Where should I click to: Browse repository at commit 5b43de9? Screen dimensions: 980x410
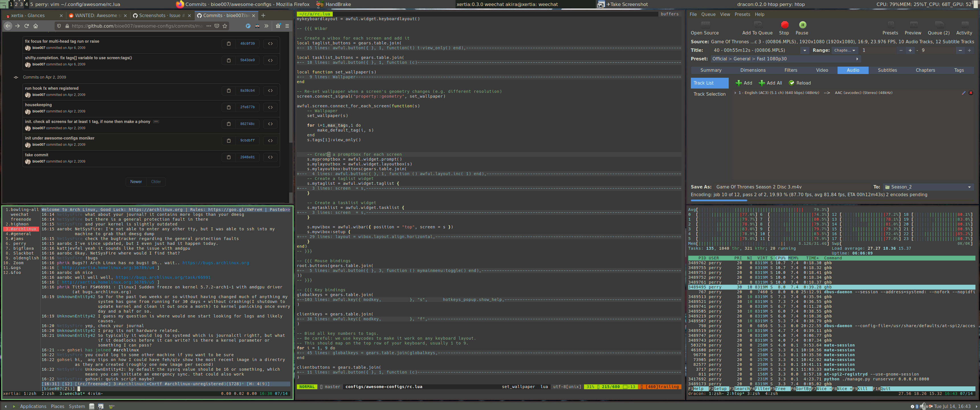pos(270,60)
